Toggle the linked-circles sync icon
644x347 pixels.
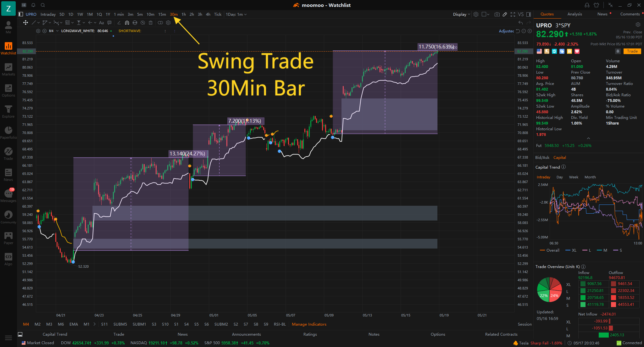160,23
